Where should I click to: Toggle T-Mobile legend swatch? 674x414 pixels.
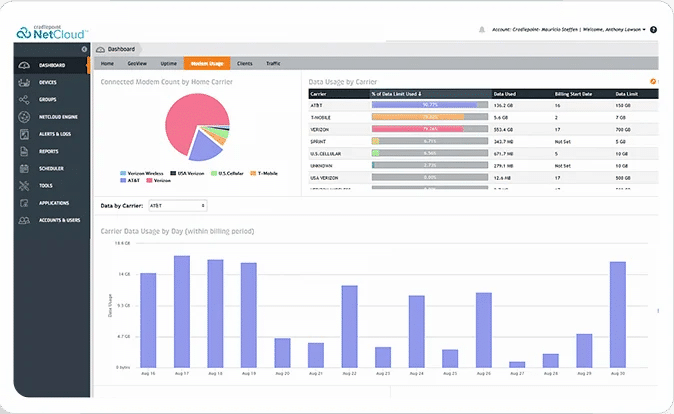pyautogui.click(x=253, y=173)
